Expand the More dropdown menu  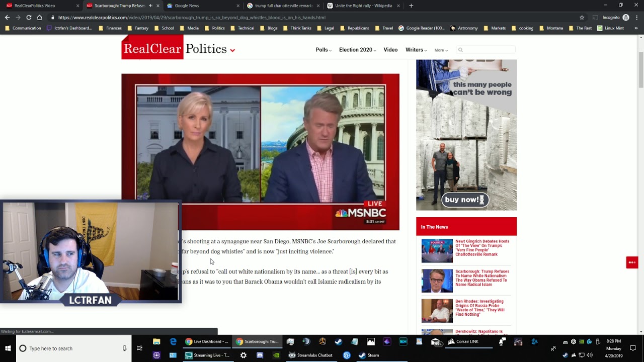[441, 50]
